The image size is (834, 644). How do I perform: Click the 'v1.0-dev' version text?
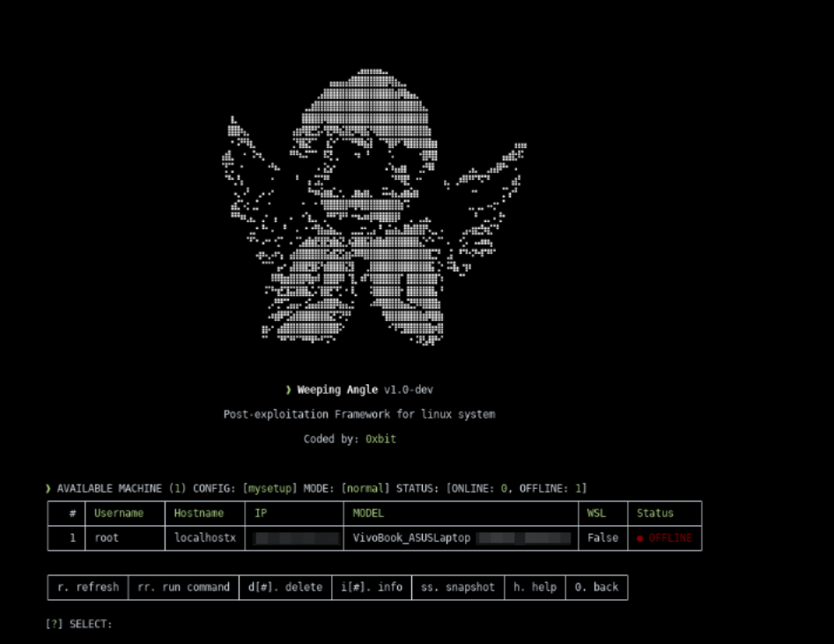pyautogui.click(x=409, y=389)
